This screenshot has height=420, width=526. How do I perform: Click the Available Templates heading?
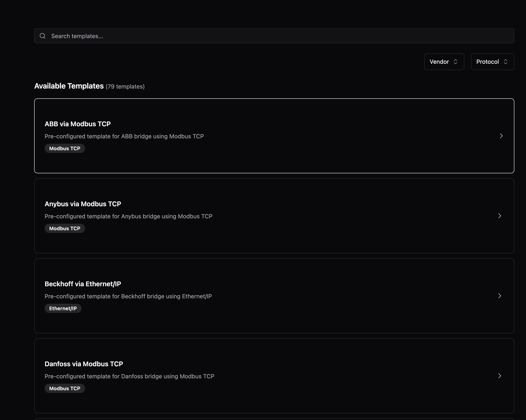pos(69,86)
